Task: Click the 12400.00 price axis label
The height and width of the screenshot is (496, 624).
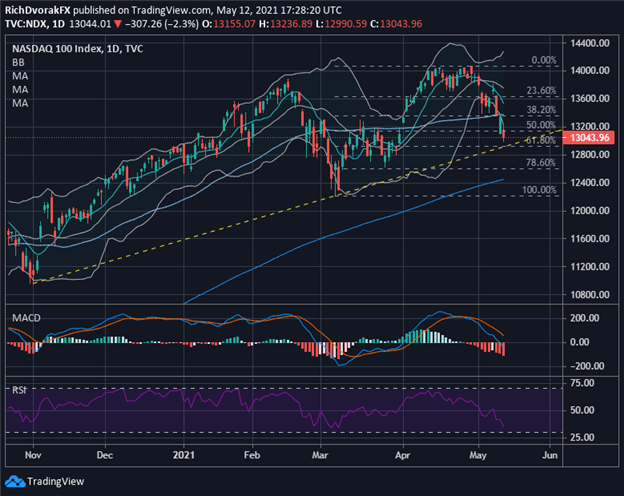Action: point(590,183)
